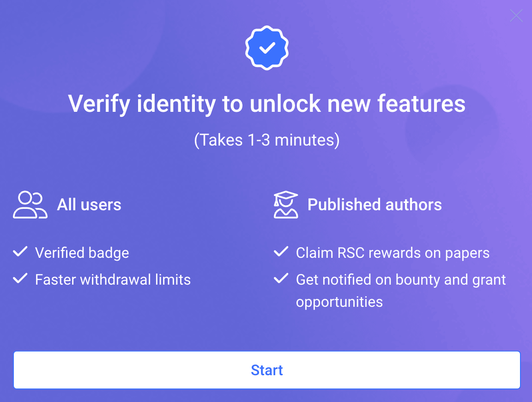Click the blue verified badge icon
The width and height of the screenshot is (532, 402).
[x=266, y=48]
